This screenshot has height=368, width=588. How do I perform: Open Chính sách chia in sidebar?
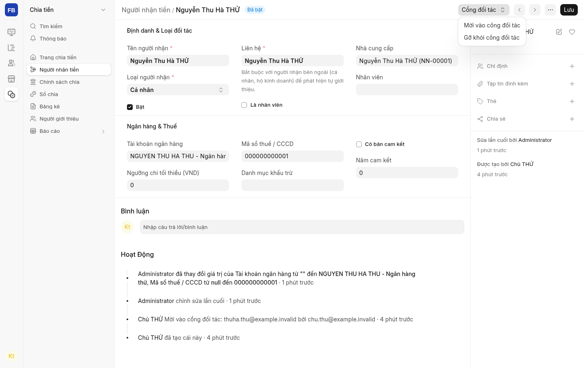(x=69, y=82)
